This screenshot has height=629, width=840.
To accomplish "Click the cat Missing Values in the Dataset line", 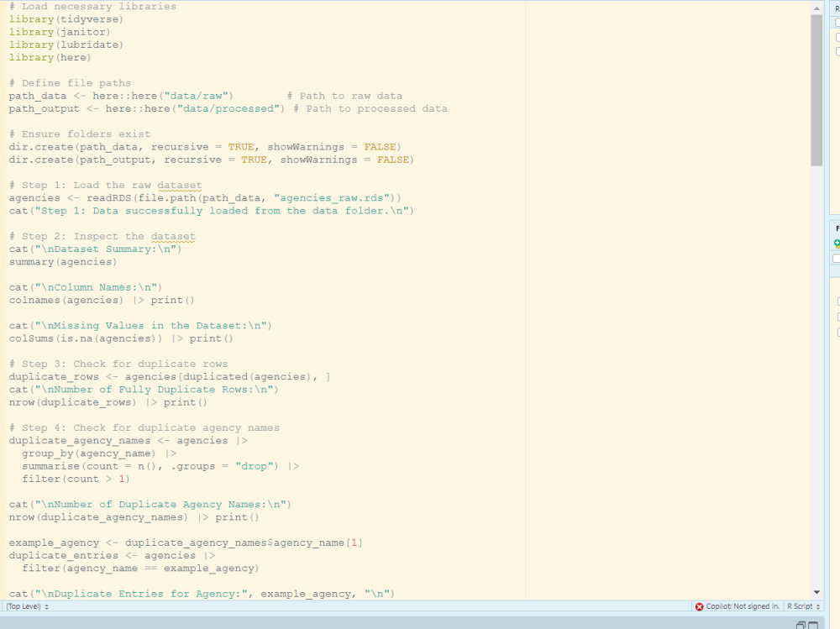I will coord(140,326).
